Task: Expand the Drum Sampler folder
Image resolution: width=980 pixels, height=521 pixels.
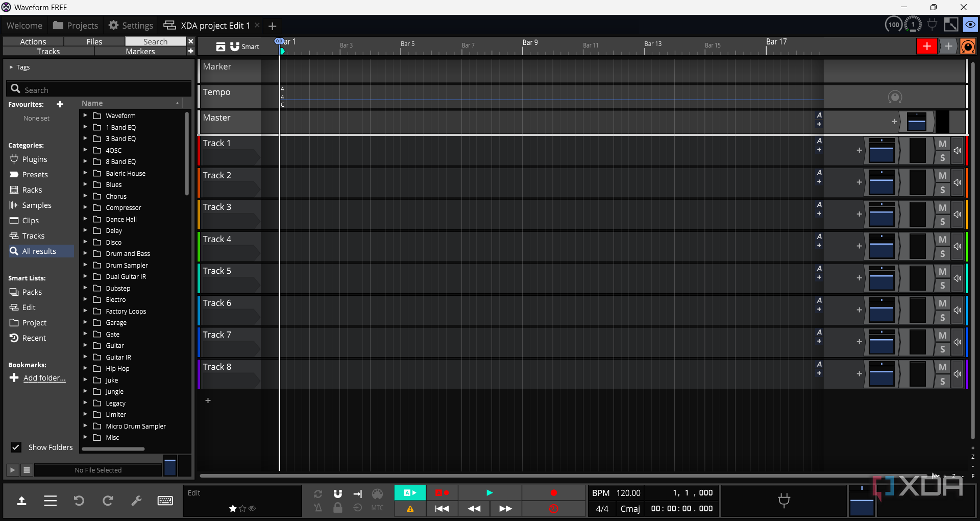Action: (x=85, y=265)
